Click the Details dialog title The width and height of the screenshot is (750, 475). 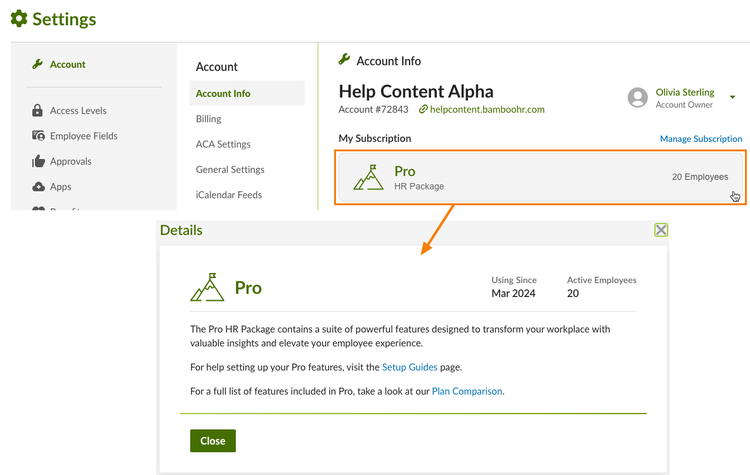click(x=181, y=230)
